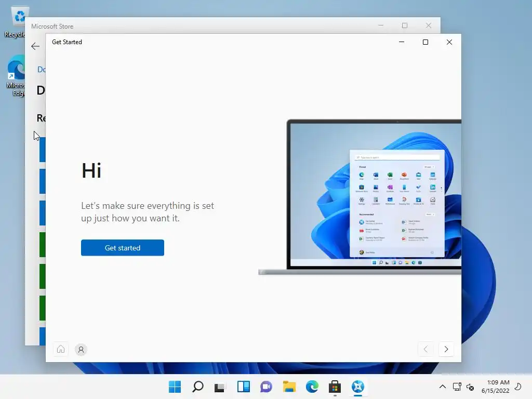
Task: Click the Microsoft Store title bar text
Action: point(52,26)
